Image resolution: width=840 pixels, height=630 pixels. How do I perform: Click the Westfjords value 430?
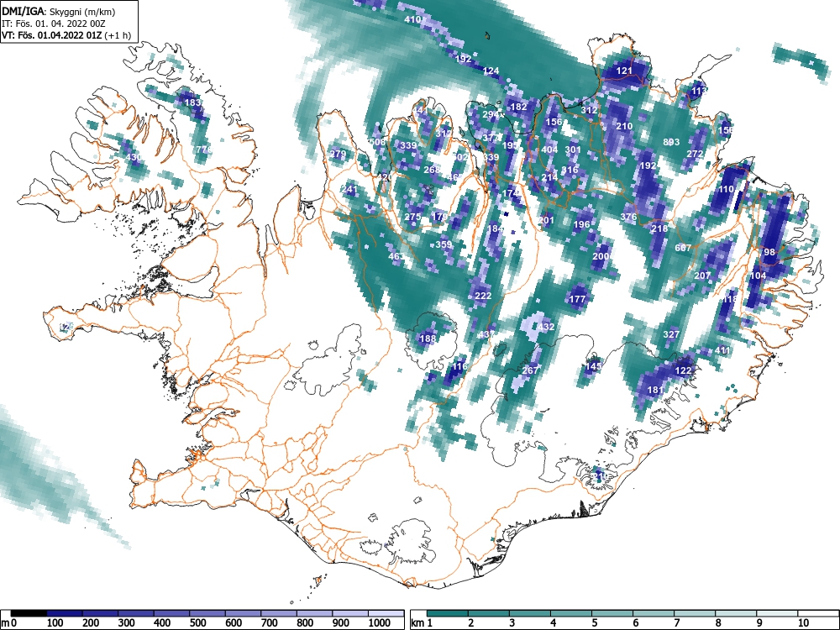pos(134,158)
